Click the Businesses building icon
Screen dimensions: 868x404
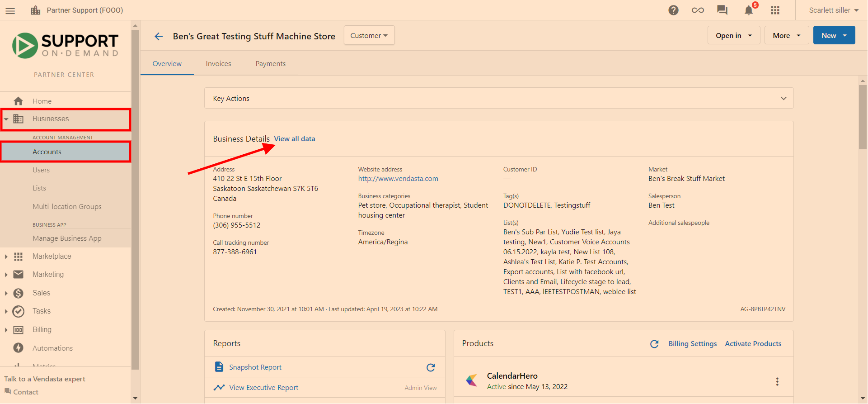[18, 119]
